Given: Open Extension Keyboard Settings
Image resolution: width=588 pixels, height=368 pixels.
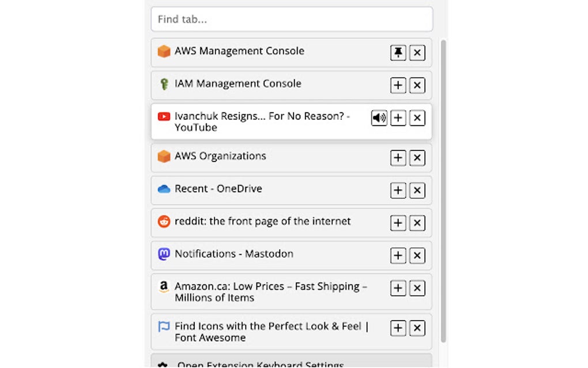Looking at the screenshot, I should (259, 364).
